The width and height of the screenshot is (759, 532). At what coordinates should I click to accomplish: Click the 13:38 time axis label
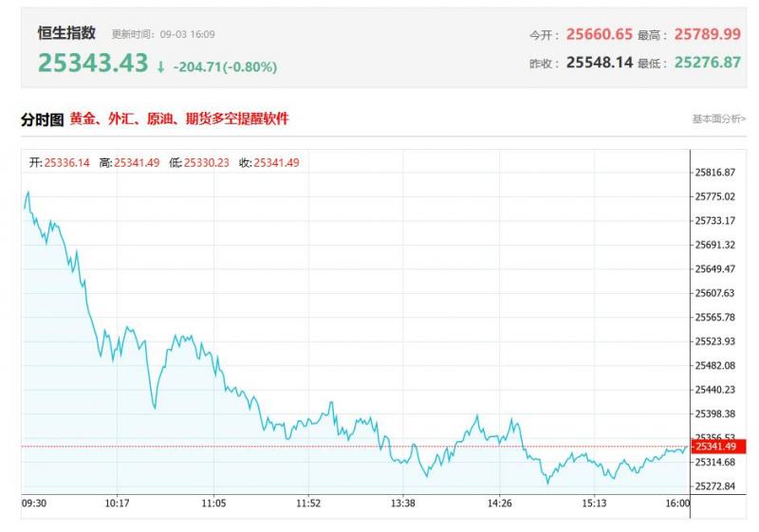[x=403, y=504]
